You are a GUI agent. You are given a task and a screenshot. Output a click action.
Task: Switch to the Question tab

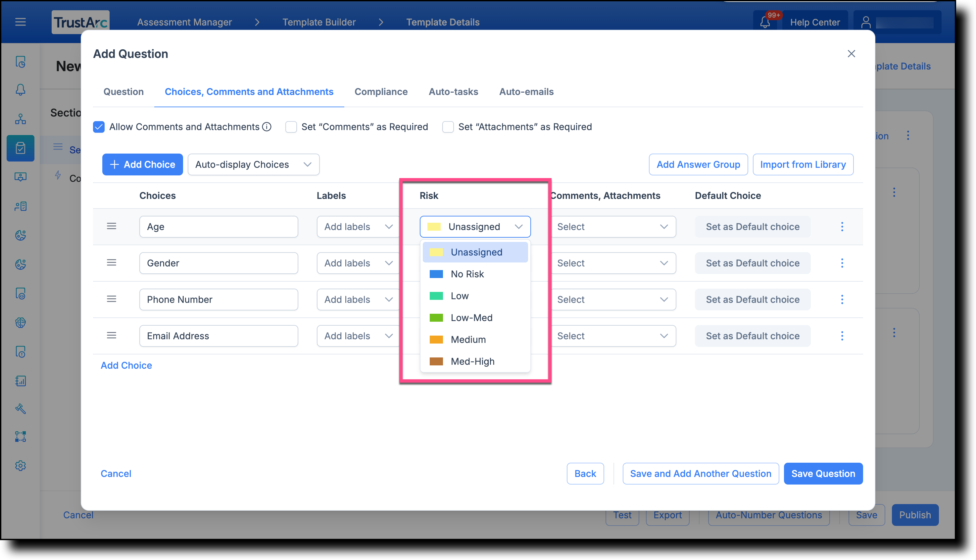click(123, 92)
